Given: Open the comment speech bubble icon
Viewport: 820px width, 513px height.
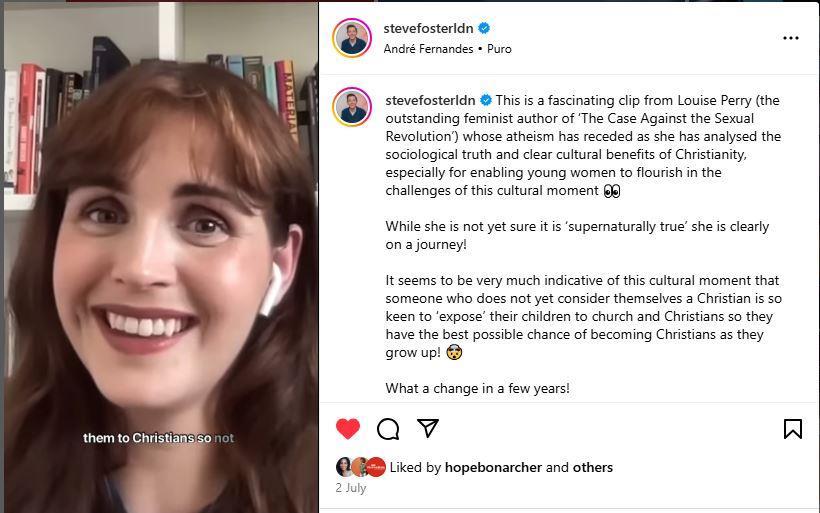Looking at the screenshot, I should click(388, 429).
